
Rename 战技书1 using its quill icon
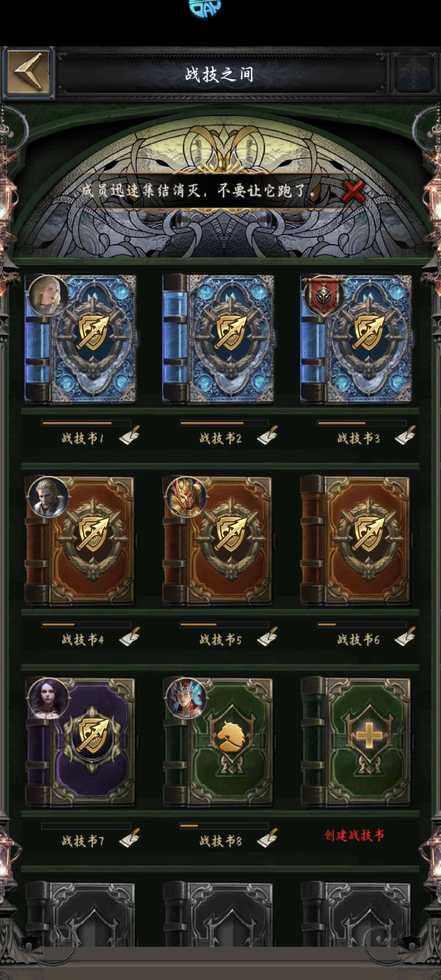[x=130, y=435]
